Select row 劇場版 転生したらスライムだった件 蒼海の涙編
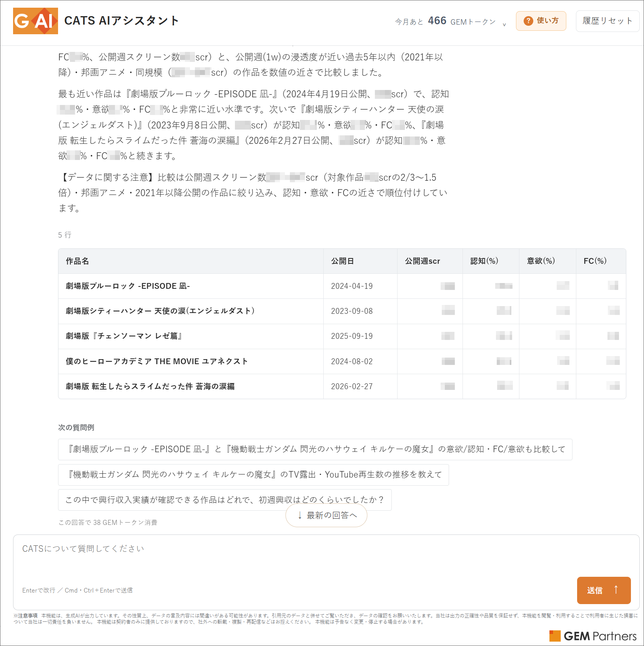 click(342, 386)
